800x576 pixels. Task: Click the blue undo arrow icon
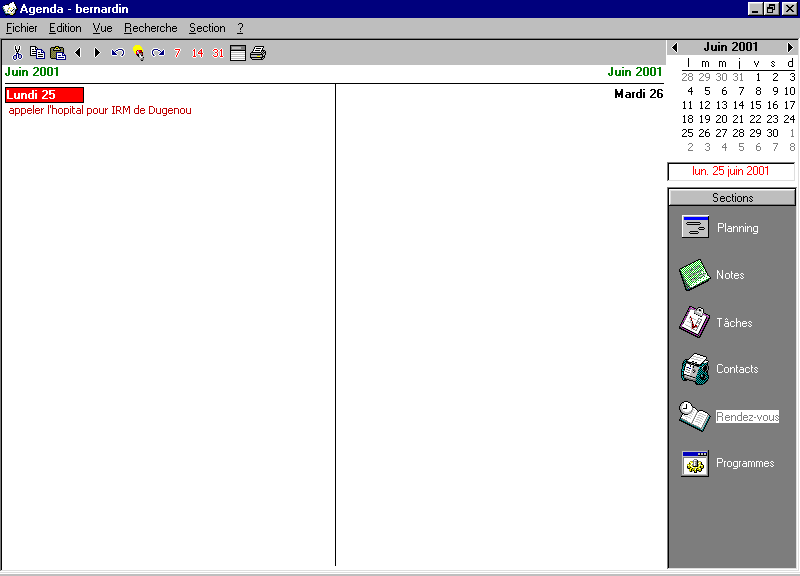[x=118, y=53]
